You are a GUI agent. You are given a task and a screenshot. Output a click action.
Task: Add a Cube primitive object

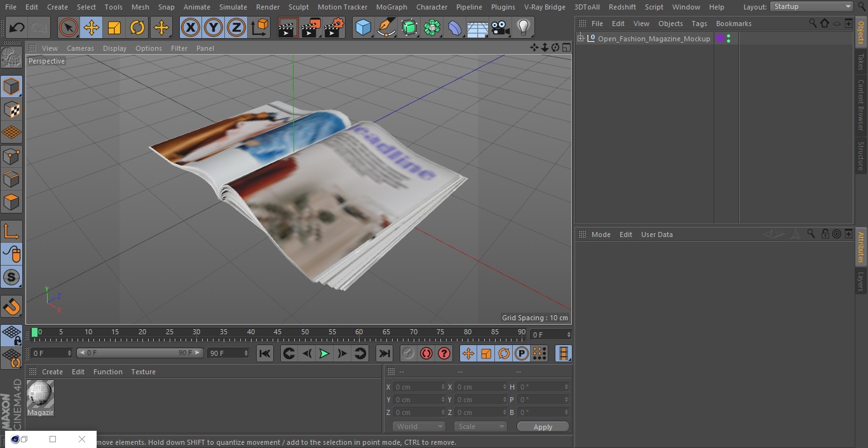[x=363, y=27]
